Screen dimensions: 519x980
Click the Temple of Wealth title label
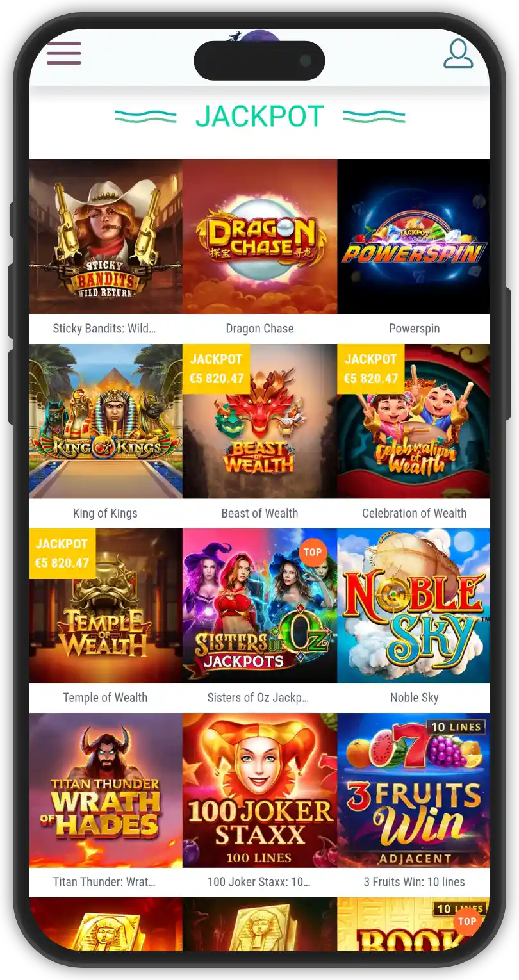pos(105,698)
